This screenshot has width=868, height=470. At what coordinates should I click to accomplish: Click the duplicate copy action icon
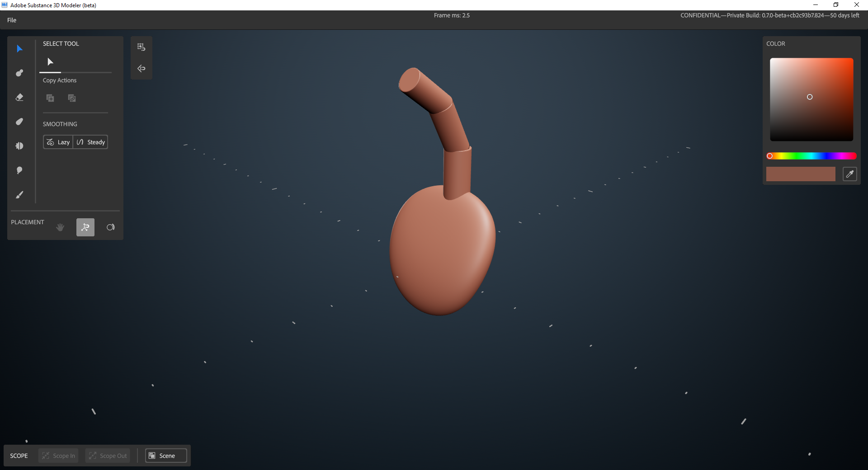50,98
